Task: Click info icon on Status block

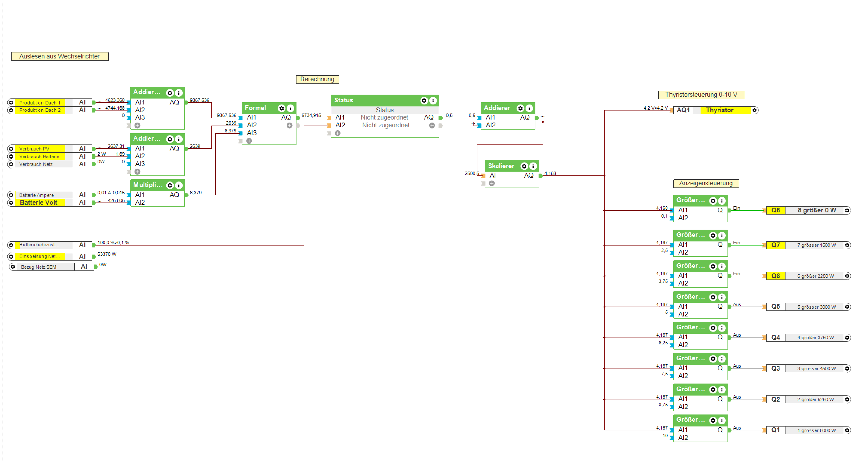Action: (433, 100)
